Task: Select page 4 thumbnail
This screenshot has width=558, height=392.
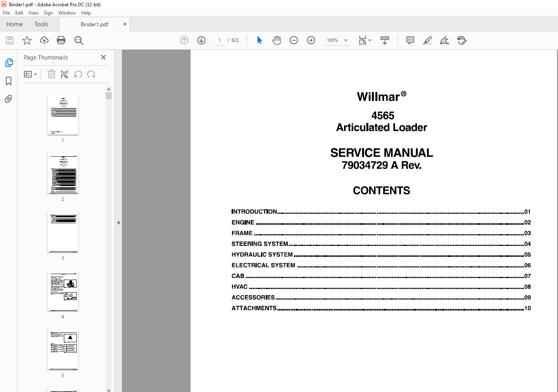Action: (x=63, y=291)
